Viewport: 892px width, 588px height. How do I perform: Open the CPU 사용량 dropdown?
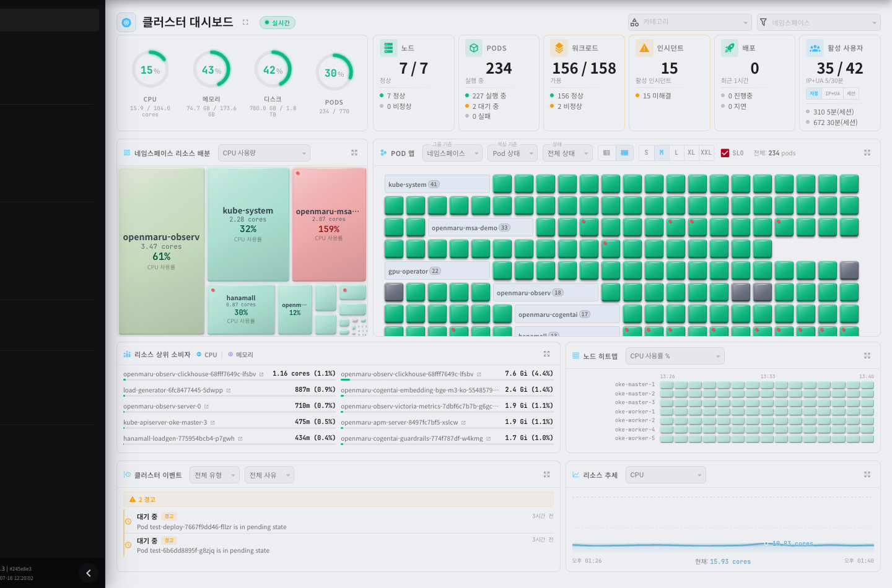[x=264, y=153]
